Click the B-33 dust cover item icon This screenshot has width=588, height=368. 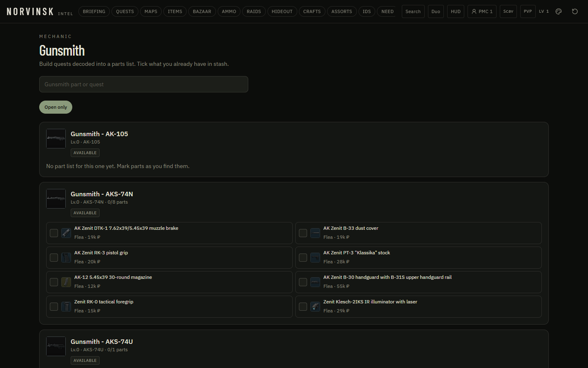click(x=315, y=233)
